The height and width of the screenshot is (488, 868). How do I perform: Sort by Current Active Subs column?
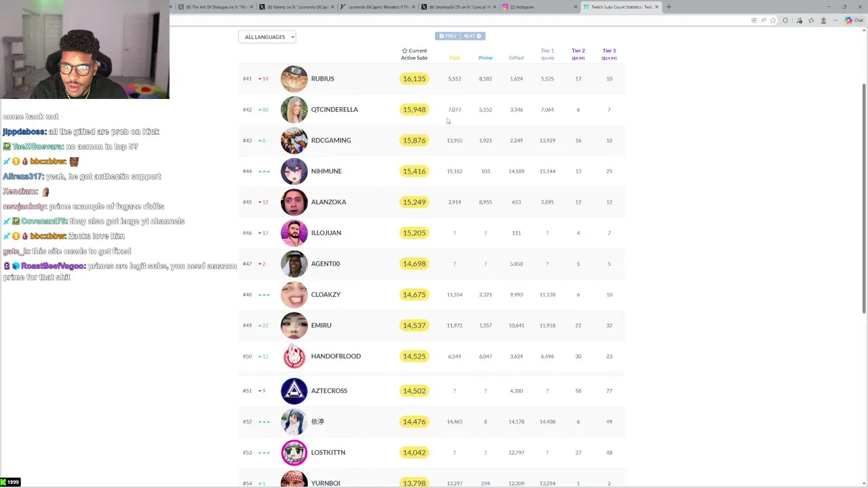pos(414,54)
